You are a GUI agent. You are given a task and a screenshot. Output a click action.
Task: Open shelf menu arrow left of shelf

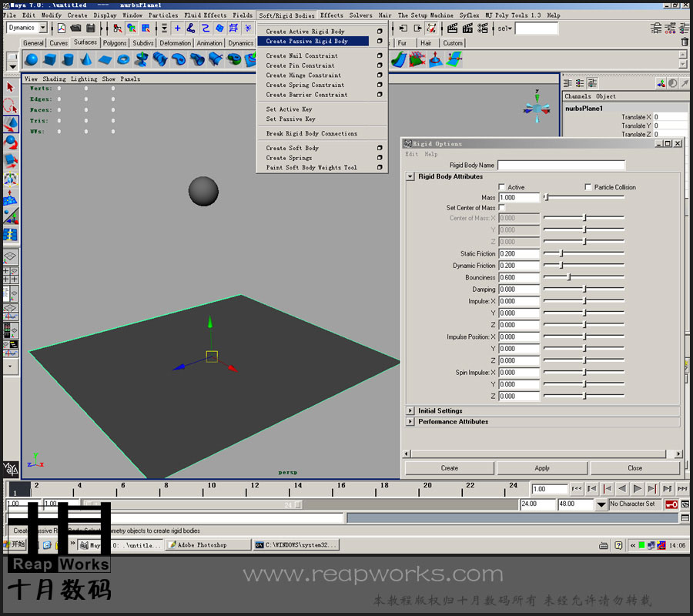(x=12, y=67)
